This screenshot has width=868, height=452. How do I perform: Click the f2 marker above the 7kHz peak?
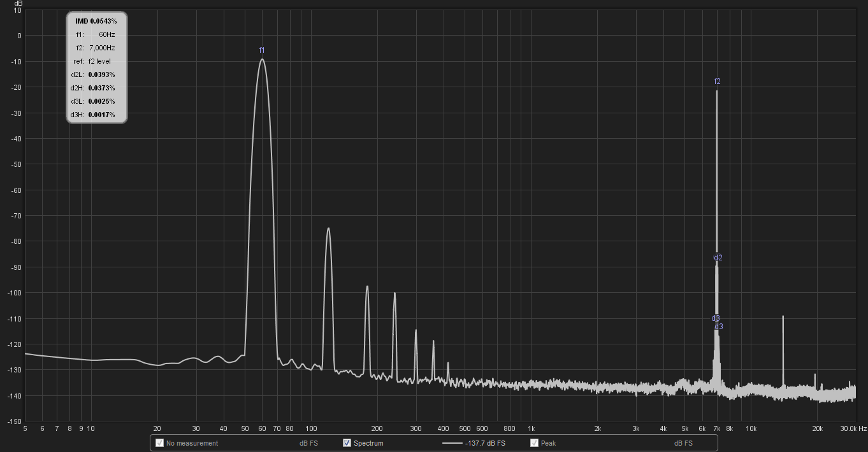[717, 81]
